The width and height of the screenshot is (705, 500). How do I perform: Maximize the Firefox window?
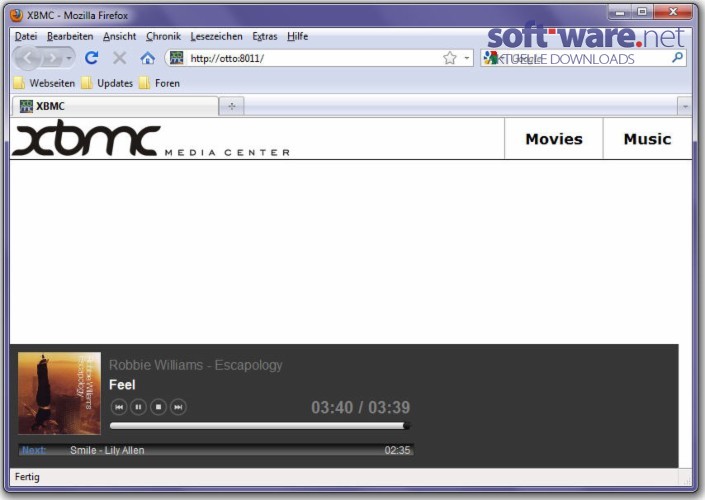642,12
